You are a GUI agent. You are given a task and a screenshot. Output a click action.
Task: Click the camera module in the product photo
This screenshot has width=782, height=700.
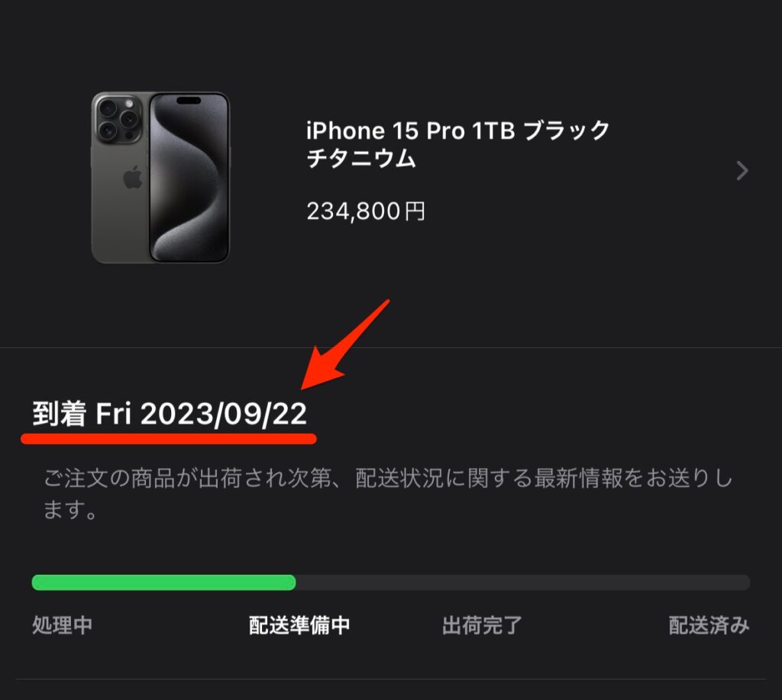[x=118, y=118]
